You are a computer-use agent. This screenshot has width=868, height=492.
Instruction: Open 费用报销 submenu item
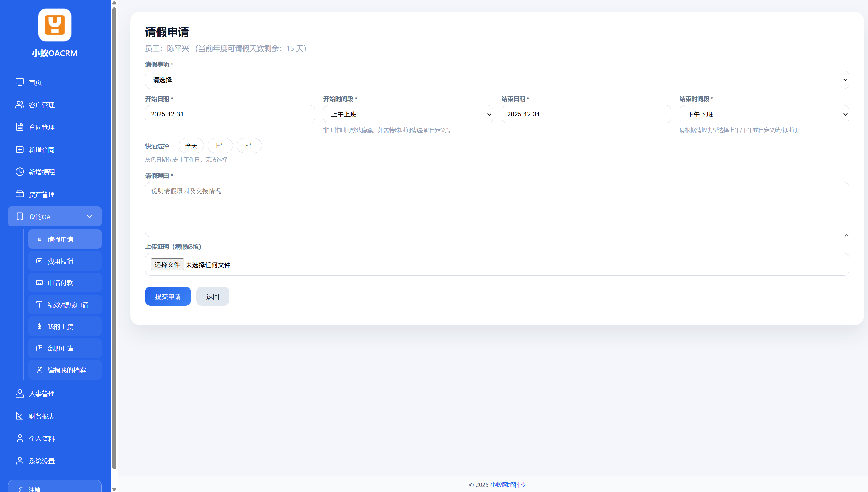tap(65, 261)
